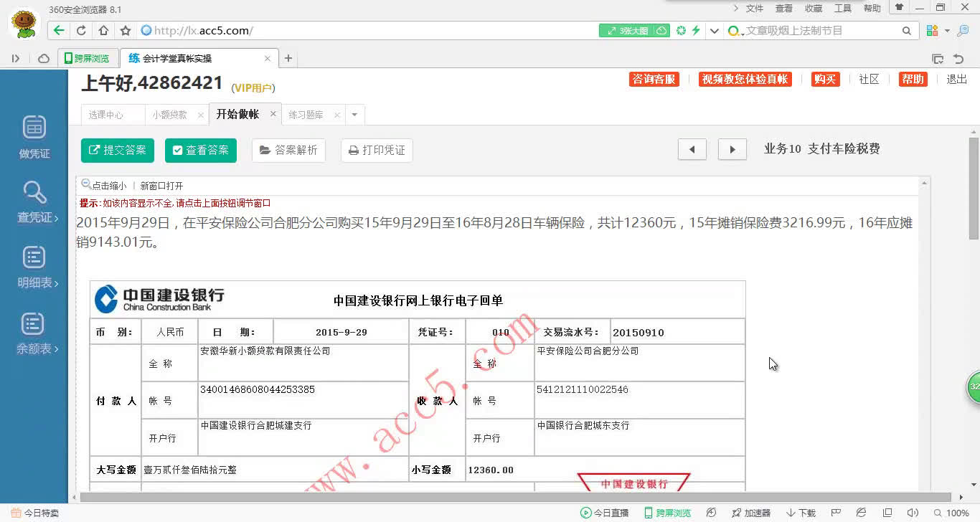Click the 今日直播 live icon

coord(605,513)
